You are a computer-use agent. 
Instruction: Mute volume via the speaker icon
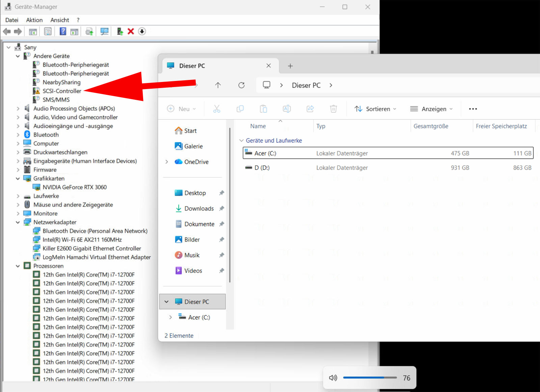(333, 378)
